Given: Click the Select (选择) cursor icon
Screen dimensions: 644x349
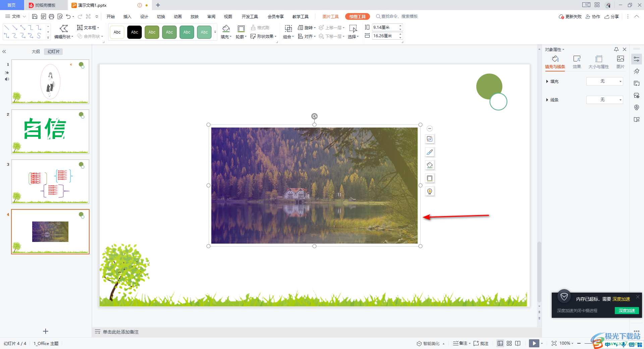Looking at the screenshot, I should pyautogui.click(x=353, y=29).
